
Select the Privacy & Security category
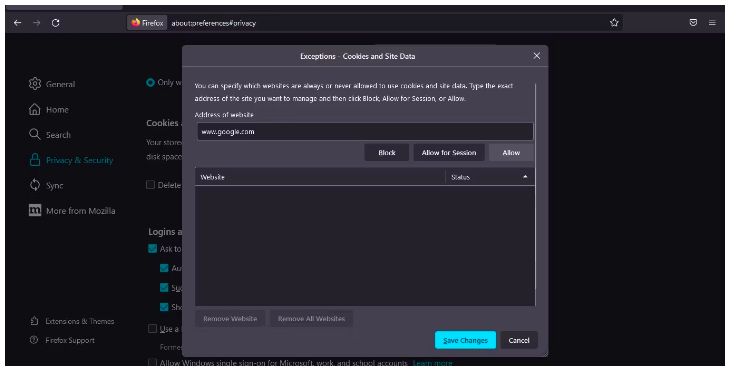coord(79,160)
